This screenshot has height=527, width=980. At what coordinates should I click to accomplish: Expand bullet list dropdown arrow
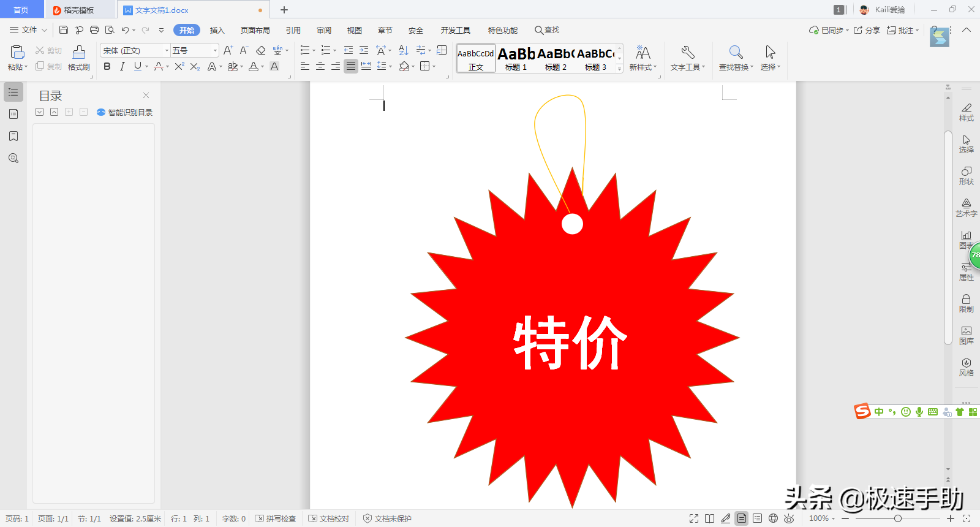[314, 51]
